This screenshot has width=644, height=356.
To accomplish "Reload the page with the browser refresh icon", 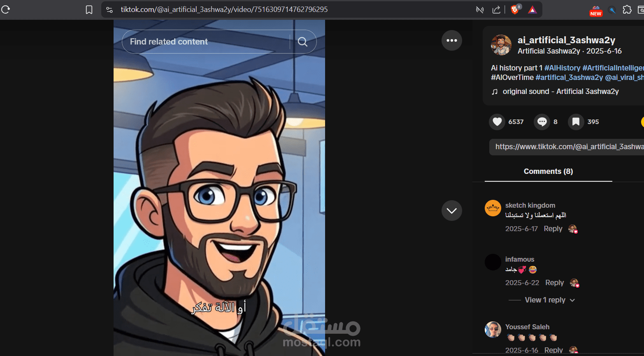I will point(5,9).
